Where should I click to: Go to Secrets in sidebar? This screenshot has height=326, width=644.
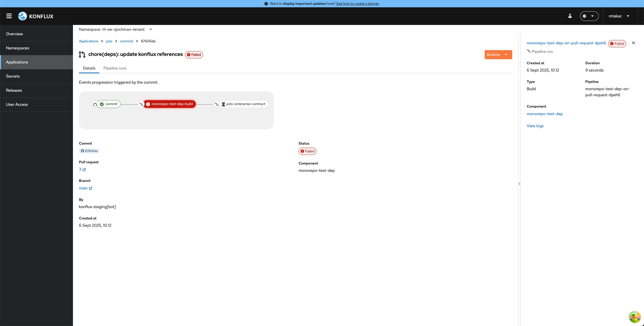[x=13, y=76]
